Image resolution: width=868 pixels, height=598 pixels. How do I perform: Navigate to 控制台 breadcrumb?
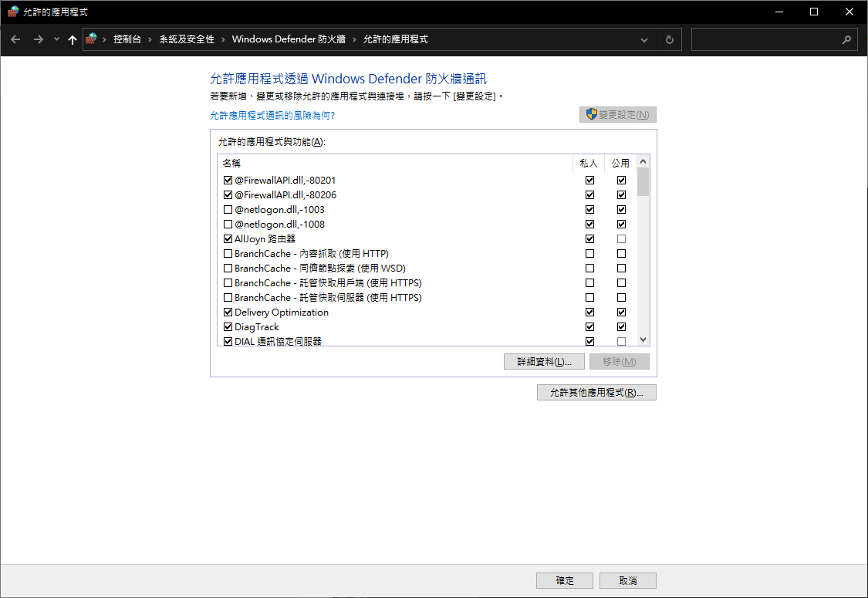[127, 39]
